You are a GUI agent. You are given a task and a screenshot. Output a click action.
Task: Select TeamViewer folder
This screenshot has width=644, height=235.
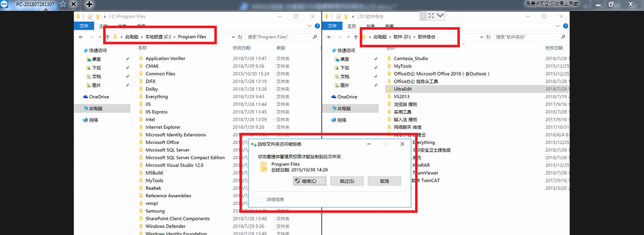pos(426,172)
